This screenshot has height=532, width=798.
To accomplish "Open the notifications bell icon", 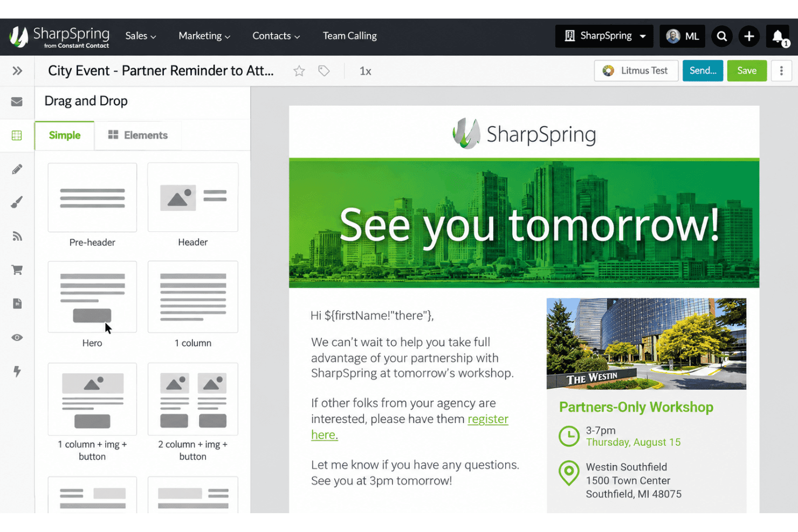I will click(778, 36).
